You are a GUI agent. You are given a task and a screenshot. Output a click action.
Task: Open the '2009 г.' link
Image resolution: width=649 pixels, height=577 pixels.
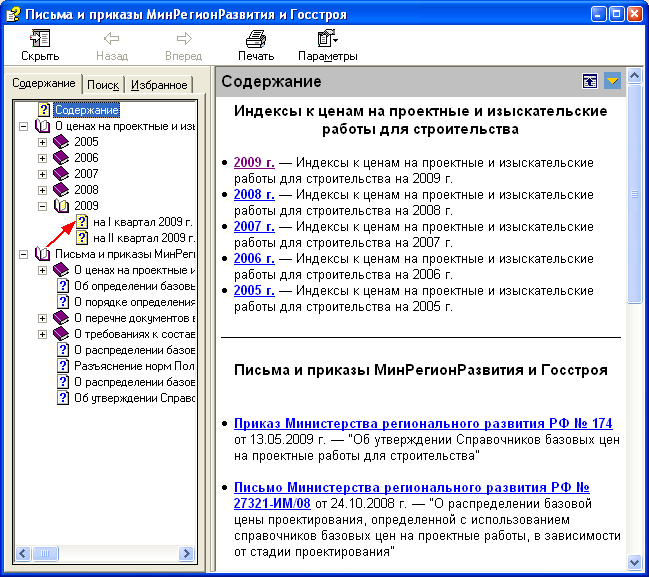[x=254, y=163]
